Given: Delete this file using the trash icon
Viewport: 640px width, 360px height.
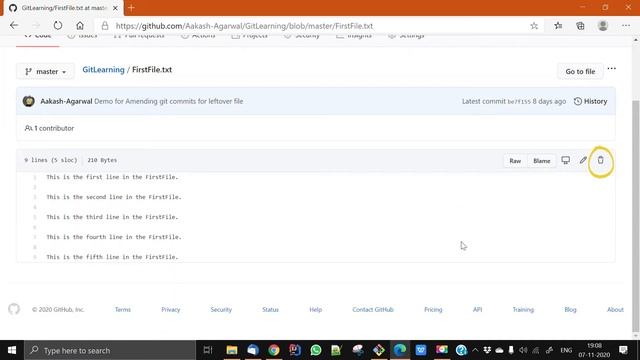Looking at the screenshot, I should [600, 160].
